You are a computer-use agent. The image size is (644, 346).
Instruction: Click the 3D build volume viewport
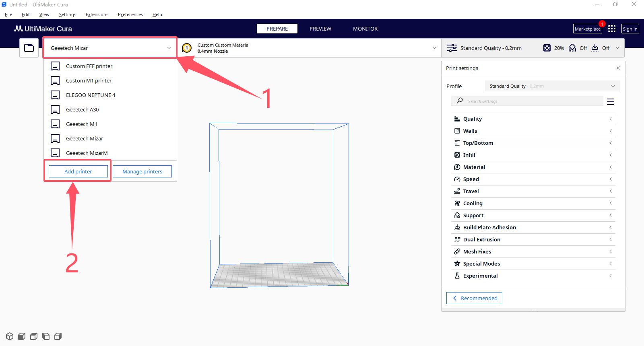click(279, 205)
